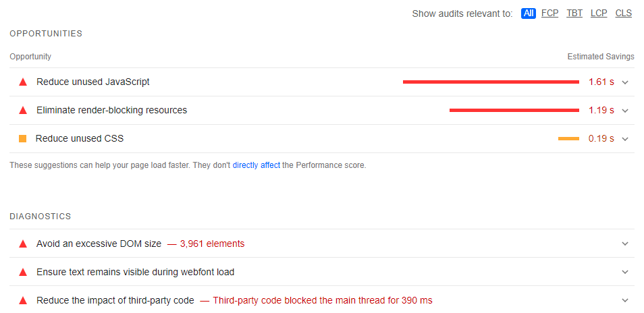This screenshot has width=644, height=313.
Task: Click red triangle beside Reduce unused JavaScript
Action: click(23, 82)
